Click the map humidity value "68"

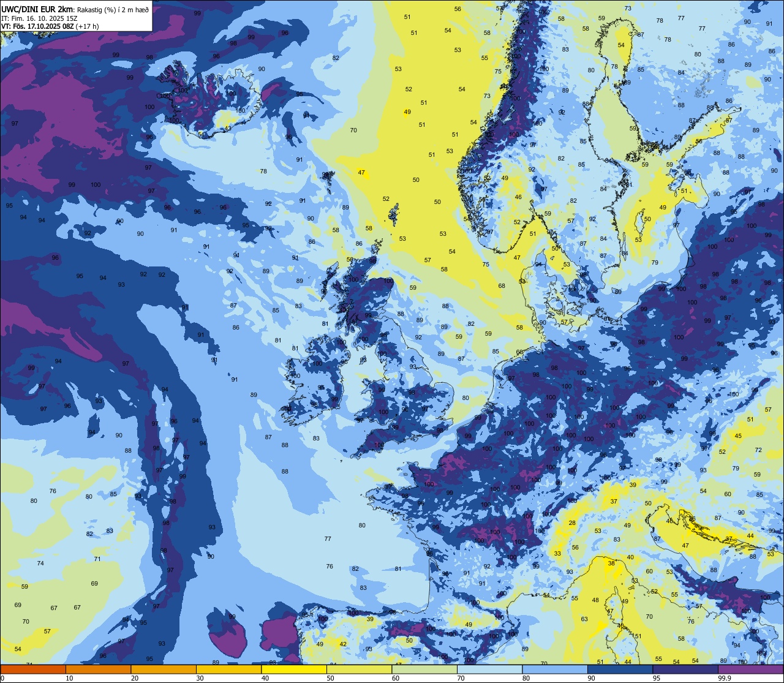[x=502, y=286]
